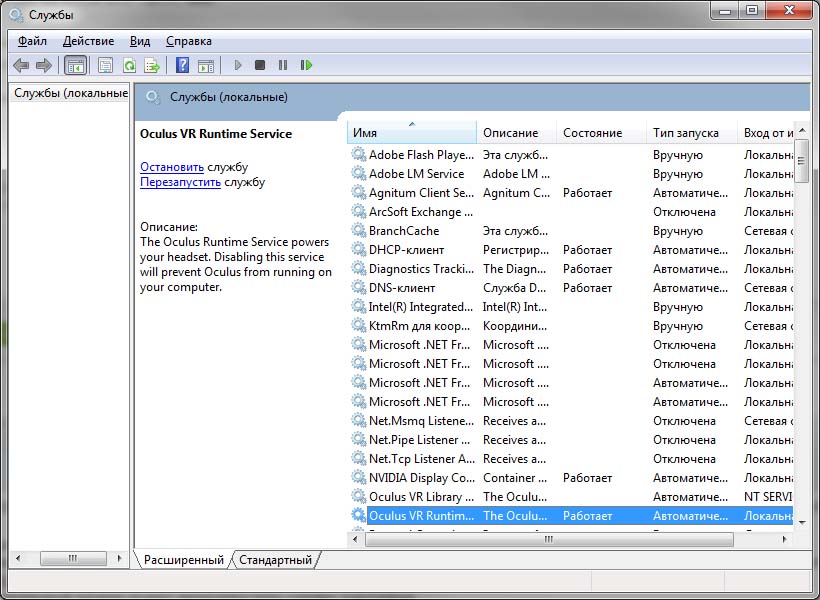
Task: Click left pane horizontal scrollbar thumb
Action: pos(73,558)
